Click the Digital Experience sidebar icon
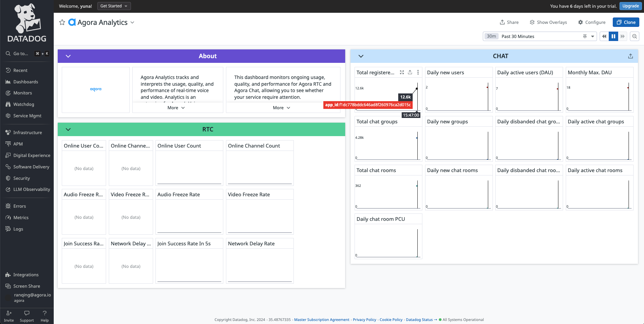 (8, 155)
